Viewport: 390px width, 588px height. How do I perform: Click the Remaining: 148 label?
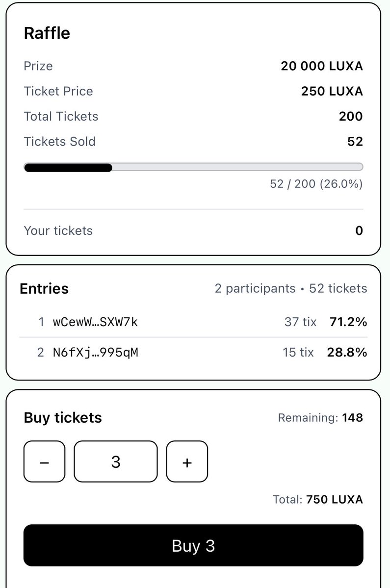320,418
